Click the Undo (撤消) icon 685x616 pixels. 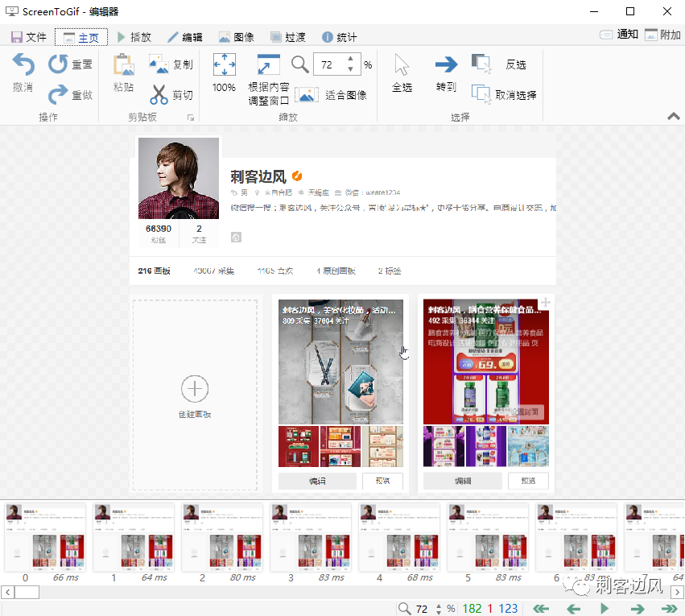point(23,64)
